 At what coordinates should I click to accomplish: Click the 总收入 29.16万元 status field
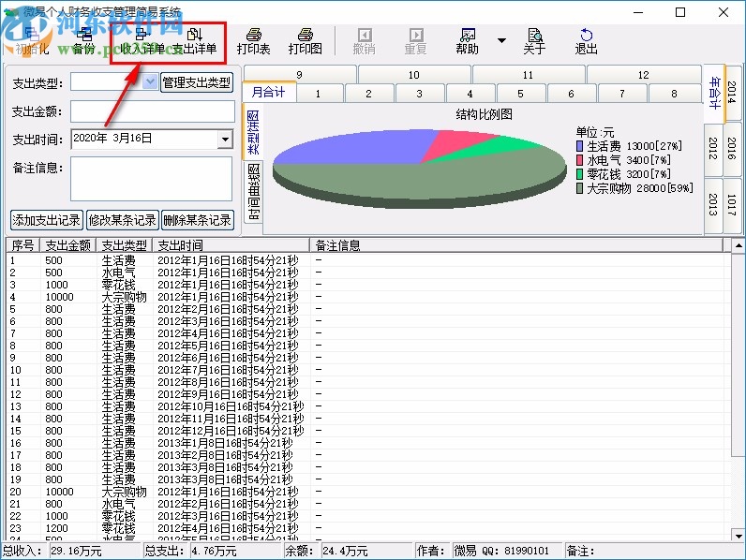click(x=96, y=551)
